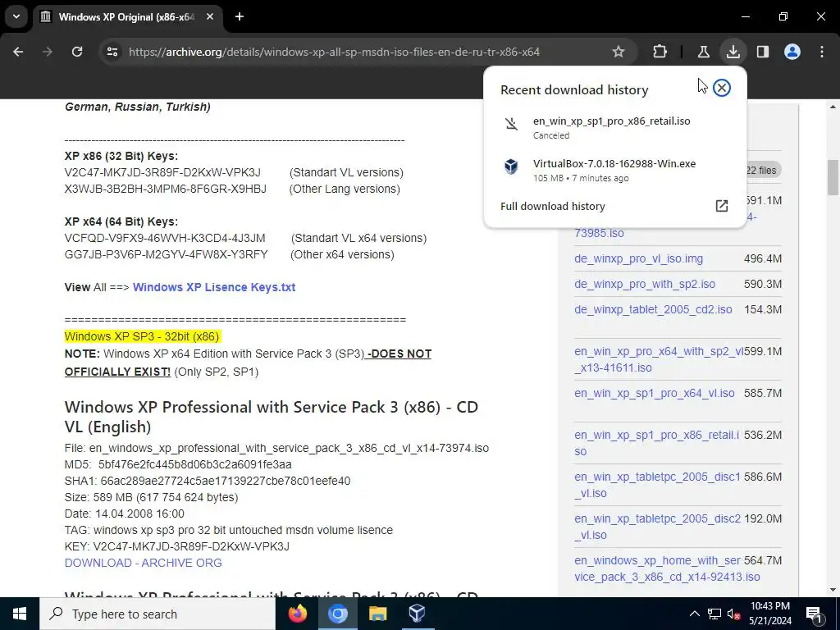Image resolution: width=840 pixels, height=630 pixels.
Task: Click the page vertical scrollbar thumb
Action: tap(833, 177)
